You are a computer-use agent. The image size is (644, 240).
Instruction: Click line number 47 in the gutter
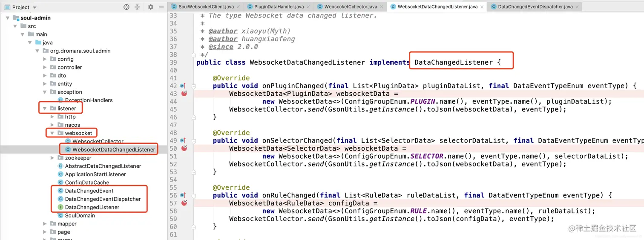173,125
